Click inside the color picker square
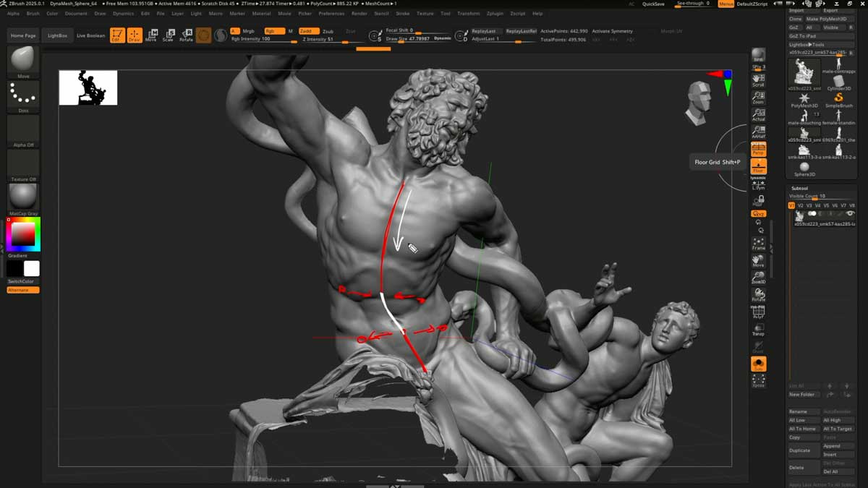 [23, 234]
